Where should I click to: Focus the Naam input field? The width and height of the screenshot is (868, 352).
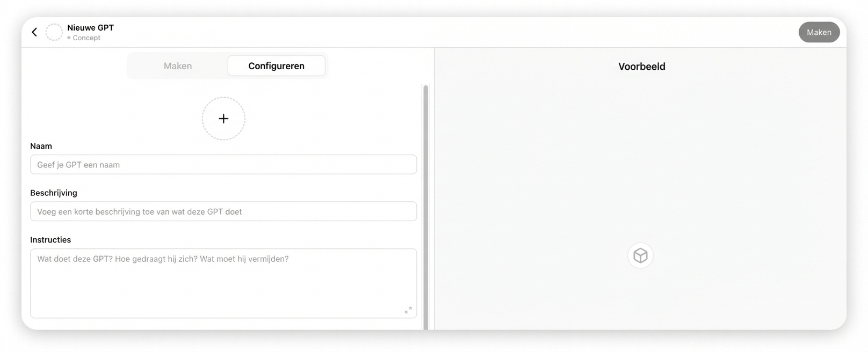(x=223, y=165)
